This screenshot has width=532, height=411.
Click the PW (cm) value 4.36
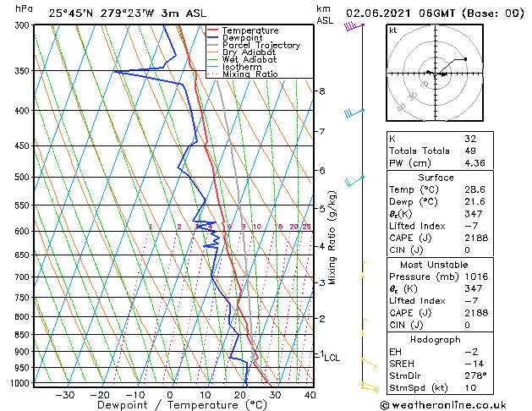pyautogui.click(x=474, y=163)
